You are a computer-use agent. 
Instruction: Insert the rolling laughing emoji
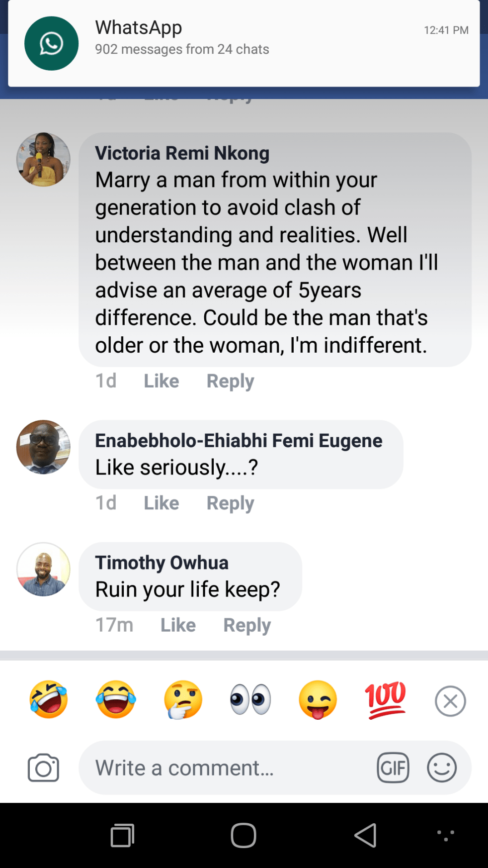[49, 699]
